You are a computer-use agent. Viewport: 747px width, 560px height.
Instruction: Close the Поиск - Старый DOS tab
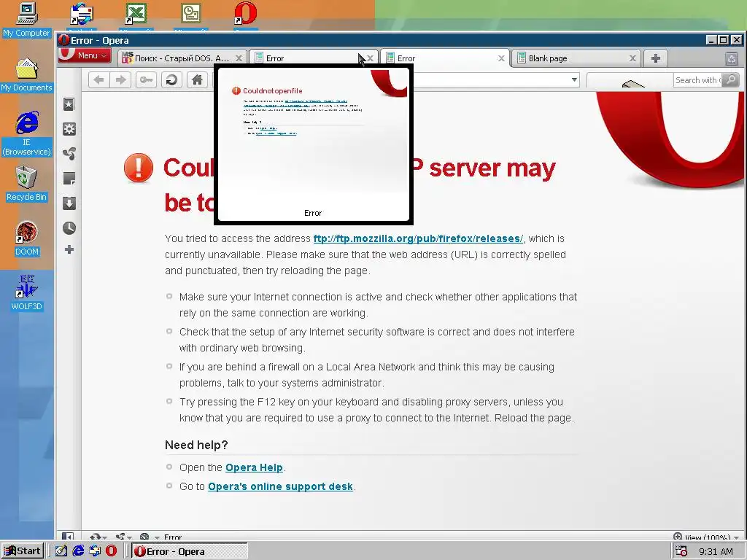point(239,58)
